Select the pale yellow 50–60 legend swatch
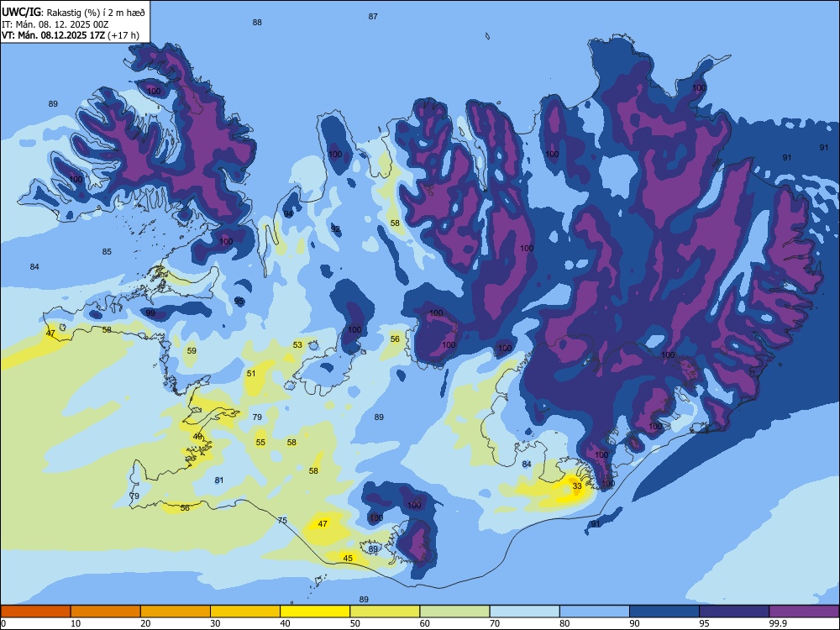Viewport: 840px width, 630px height. (386, 612)
